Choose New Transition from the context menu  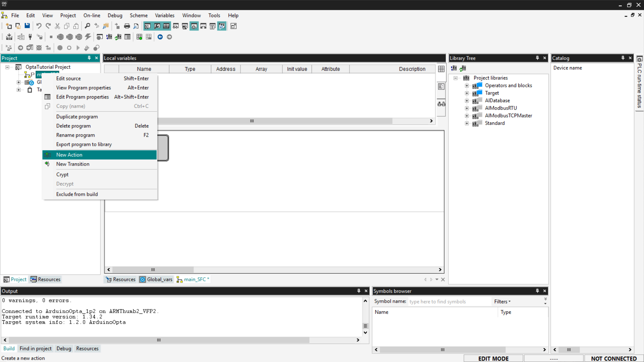click(73, 164)
